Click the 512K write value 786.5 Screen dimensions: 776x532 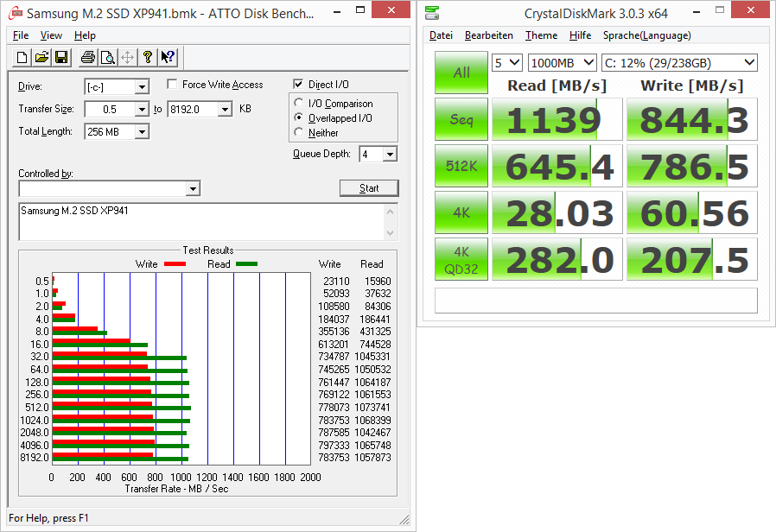[692, 166]
